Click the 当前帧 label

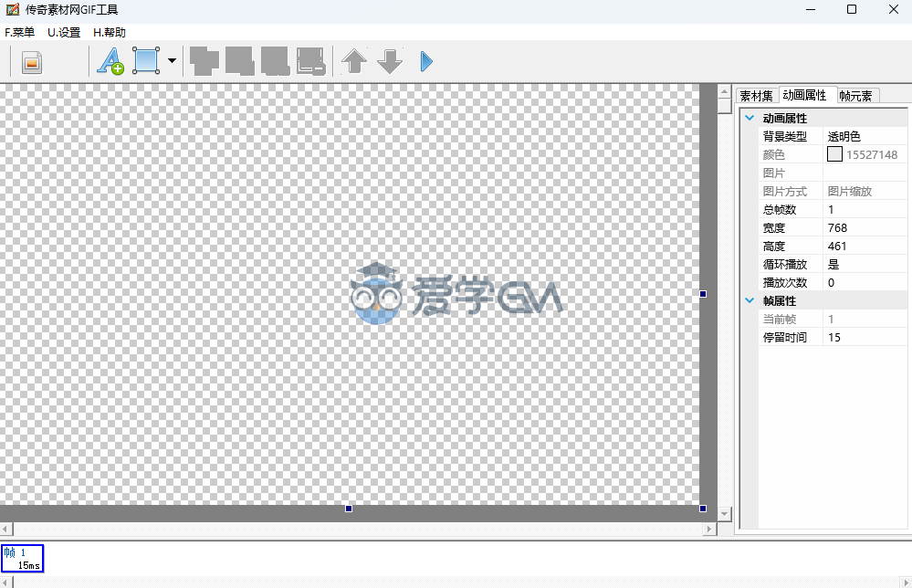(780, 319)
